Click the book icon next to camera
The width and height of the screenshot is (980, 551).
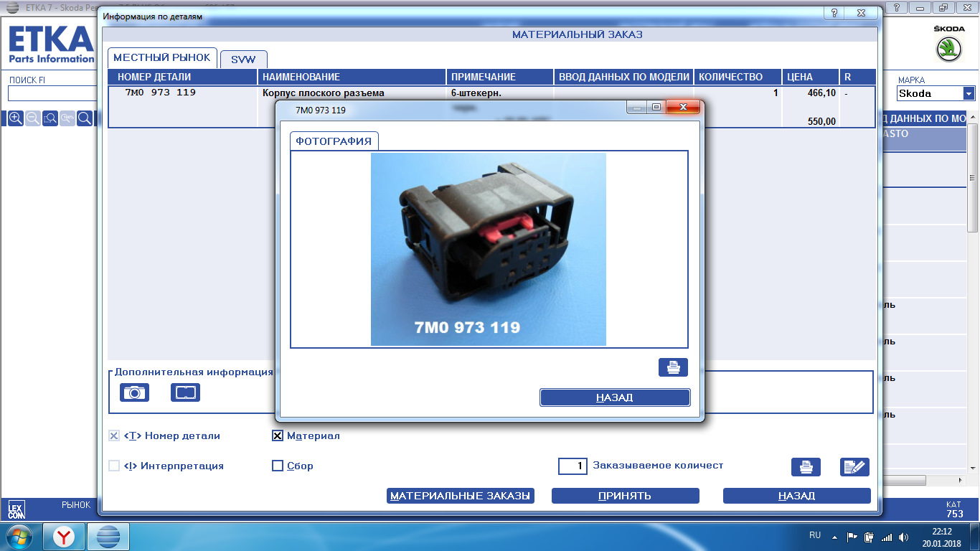pyautogui.click(x=185, y=392)
